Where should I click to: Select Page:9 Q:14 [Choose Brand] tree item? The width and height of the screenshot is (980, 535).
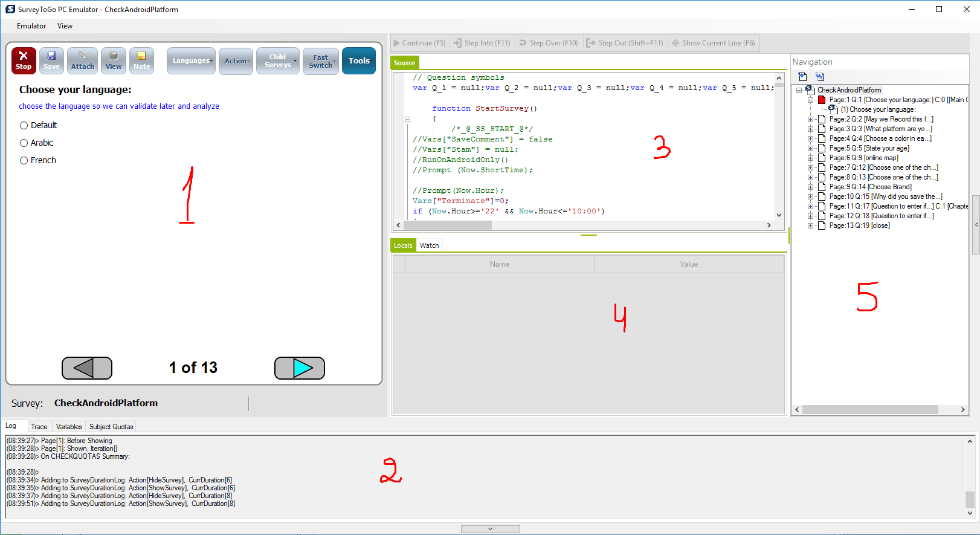(x=871, y=187)
